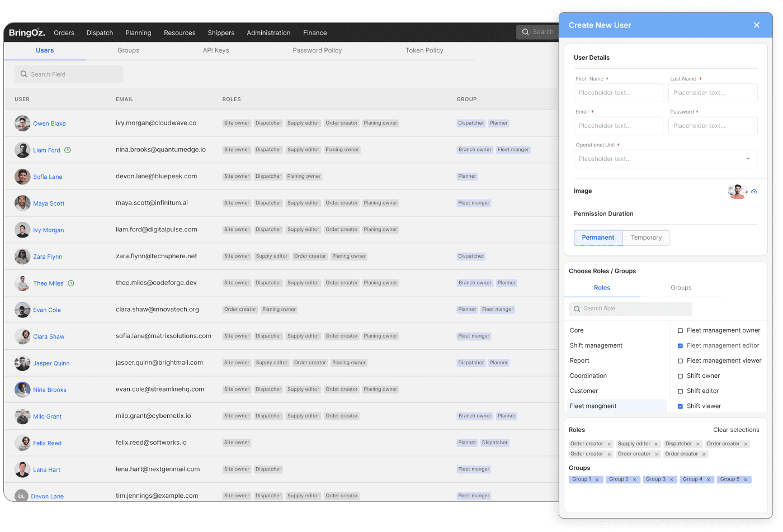Click the profile image thumbnail in the Image row
Screen dimensions: 783x532
737,191
